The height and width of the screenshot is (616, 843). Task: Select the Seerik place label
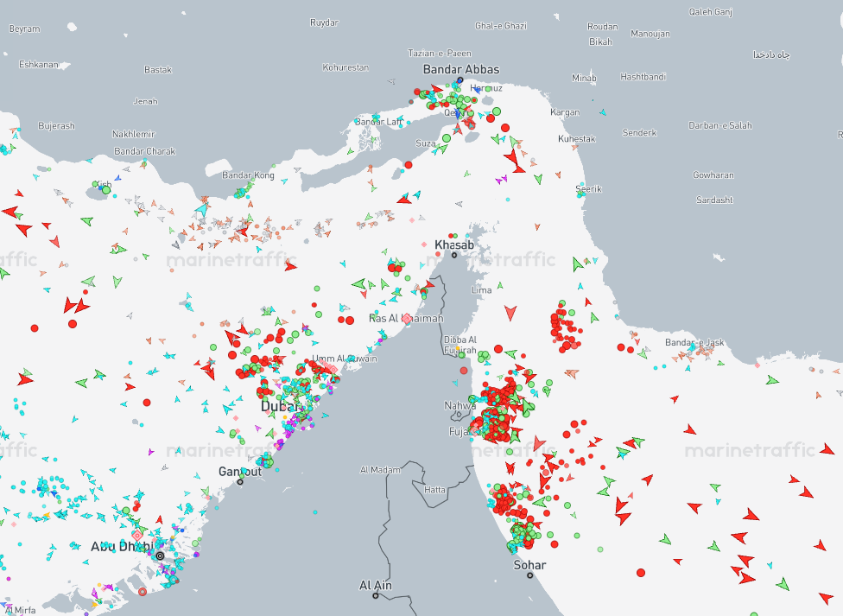[x=589, y=189]
